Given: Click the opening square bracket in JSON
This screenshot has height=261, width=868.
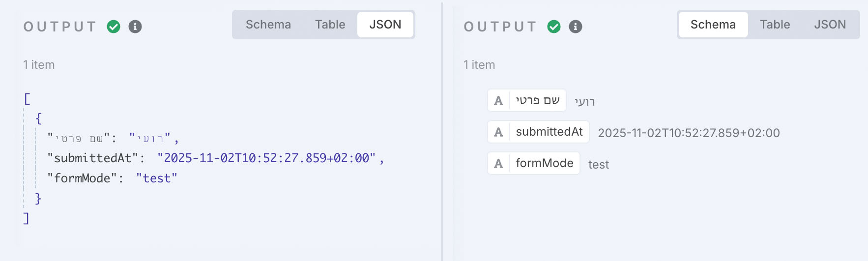Looking at the screenshot, I should [x=27, y=99].
